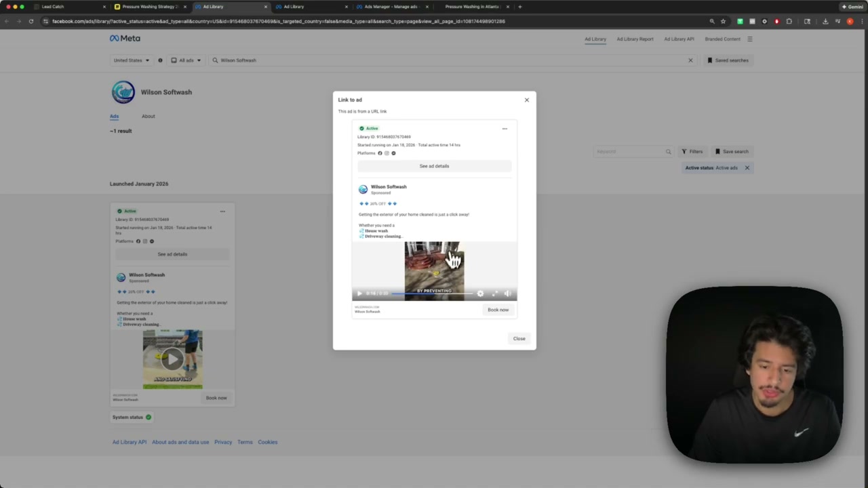Click Book now in the dialog ad

pyautogui.click(x=498, y=310)
